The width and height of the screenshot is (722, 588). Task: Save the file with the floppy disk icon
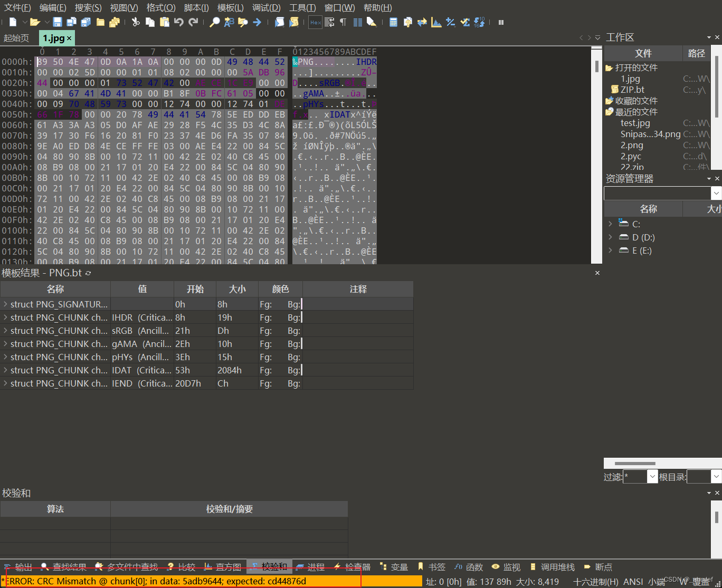pos(58,22)
